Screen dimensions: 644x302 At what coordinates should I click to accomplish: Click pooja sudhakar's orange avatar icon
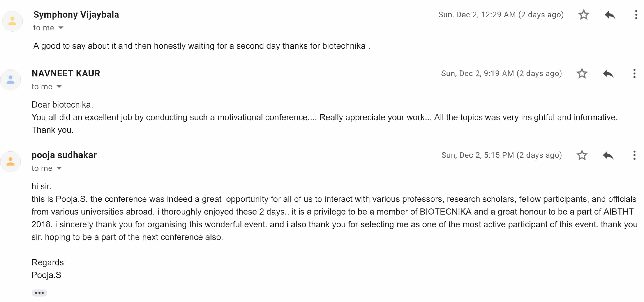(x=11, y=161)
